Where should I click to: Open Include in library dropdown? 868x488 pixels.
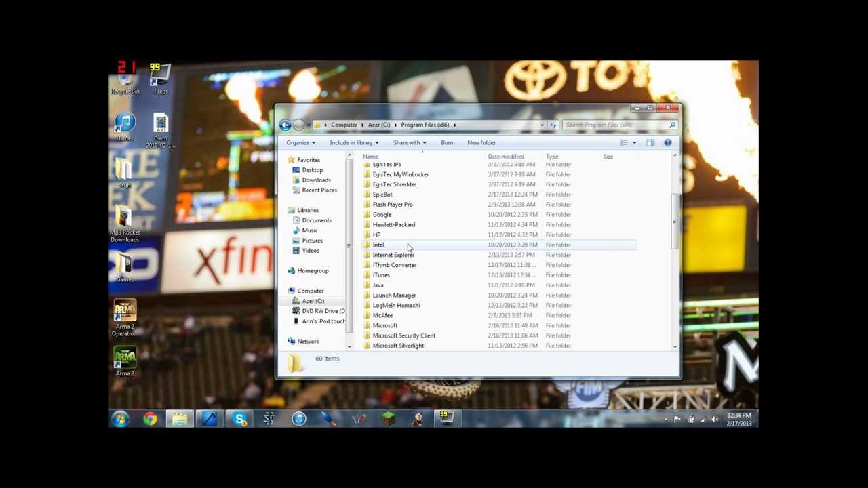[354, 142]
